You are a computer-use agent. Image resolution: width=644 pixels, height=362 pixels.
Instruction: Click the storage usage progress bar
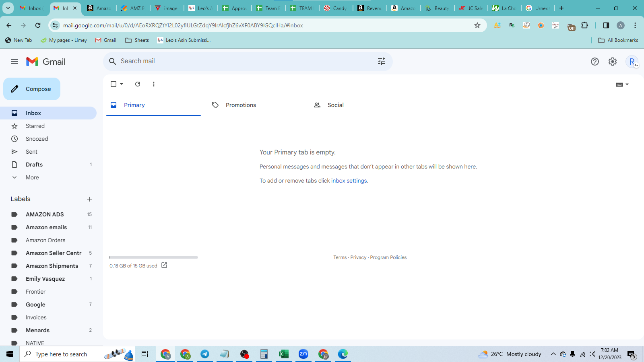154,257
